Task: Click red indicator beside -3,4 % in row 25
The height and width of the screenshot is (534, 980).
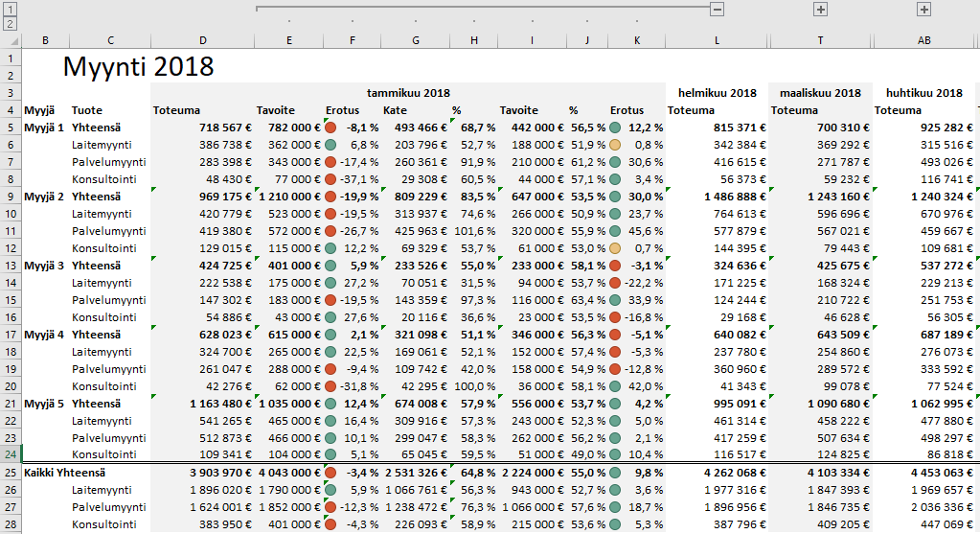Action: pos(330,473)
